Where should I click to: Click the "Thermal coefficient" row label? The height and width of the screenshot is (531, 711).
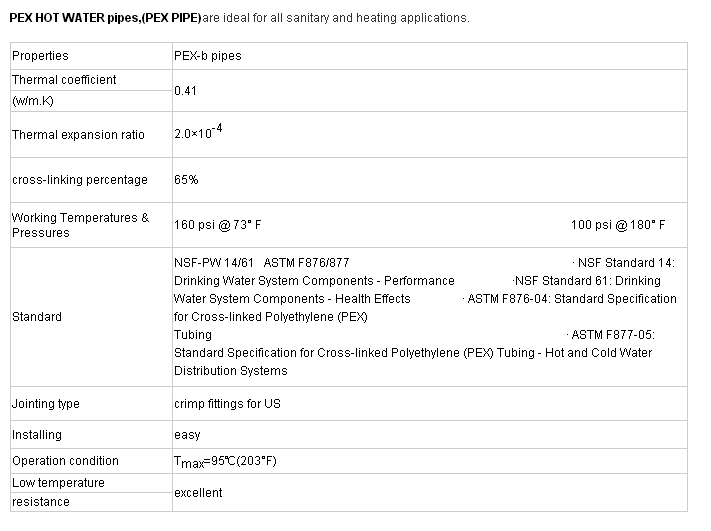click(x=64, y=80)
